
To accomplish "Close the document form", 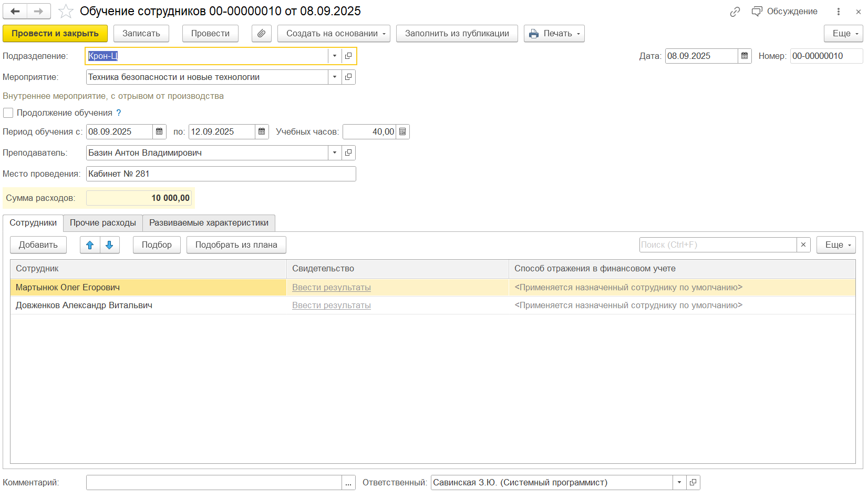I will point(859,12).
